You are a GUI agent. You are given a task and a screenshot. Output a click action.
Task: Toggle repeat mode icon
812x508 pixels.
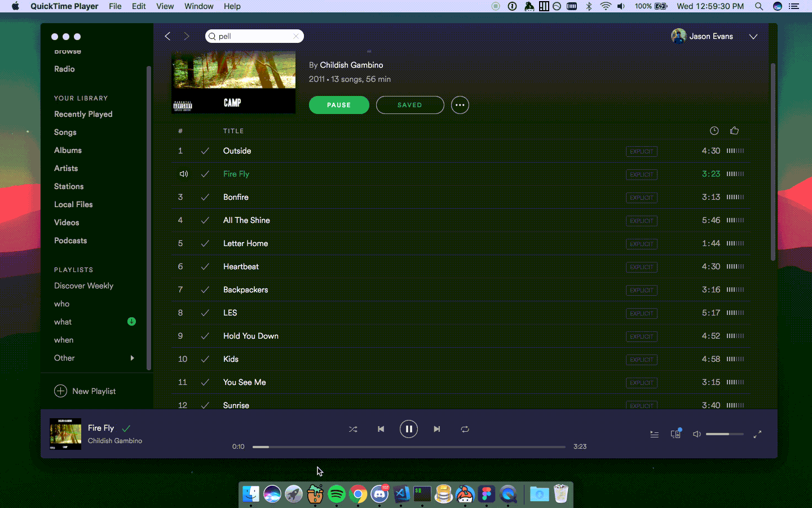465,429
